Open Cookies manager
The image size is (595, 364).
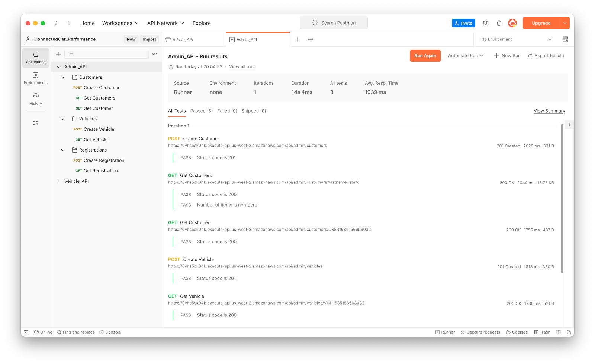pos(517,332)
